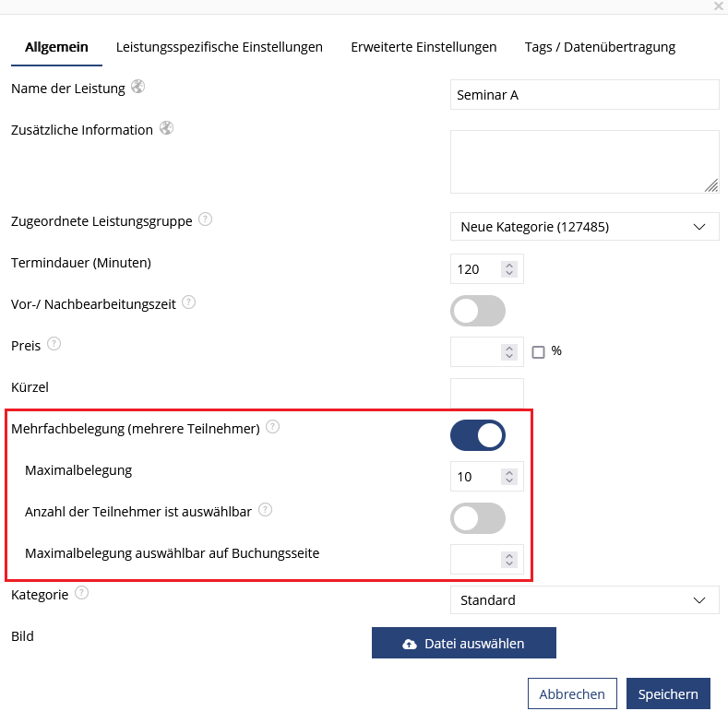The image size is (728, 723).
Task: Open the Neue Kategorie (127485) dropdown
Action: pos(585,227)
